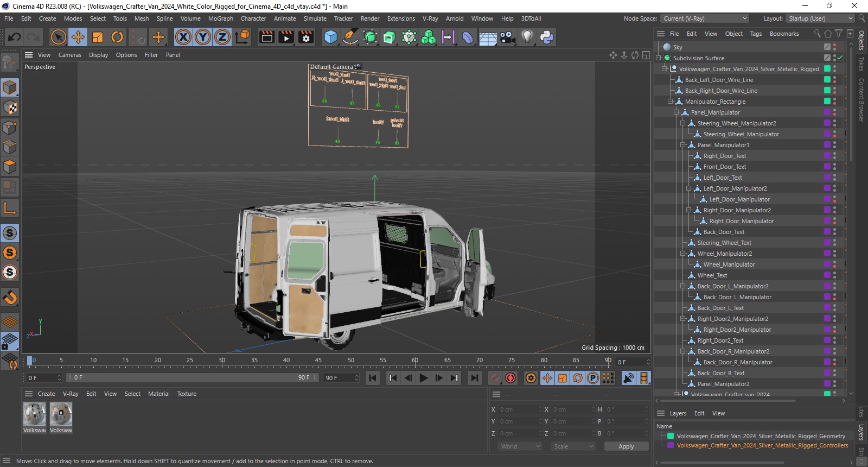Viewport: 868px width, 467px height.
Task: Add a Cube primitive object
Action: click(x=331, y=37)
